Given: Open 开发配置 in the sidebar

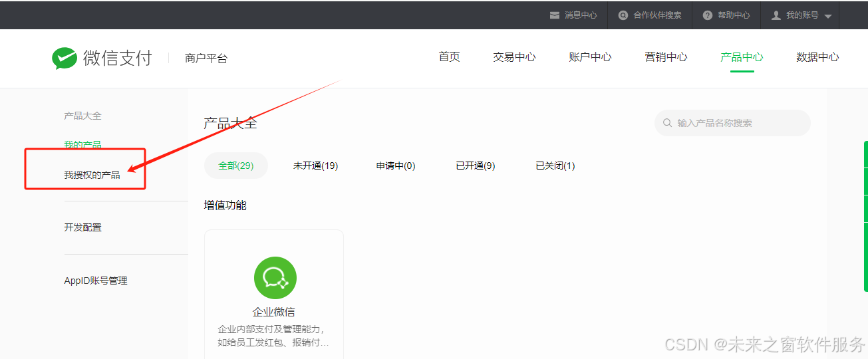Looking at the screenshot, I should tap(82, 227).
